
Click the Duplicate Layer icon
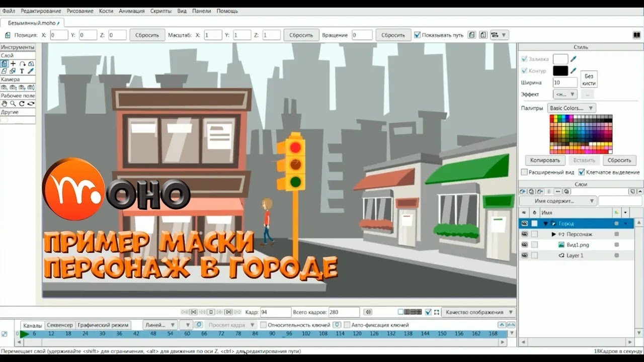(x=530, y=192)
